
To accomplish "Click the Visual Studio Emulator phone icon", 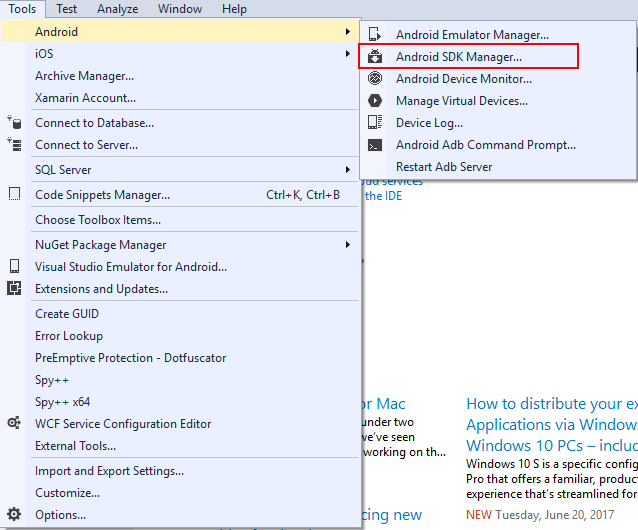I will 14,266.
